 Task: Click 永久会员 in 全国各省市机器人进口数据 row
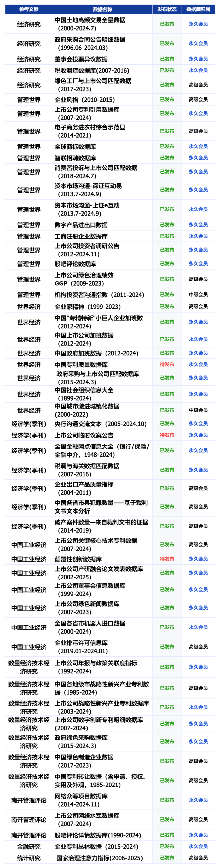point(198,627)
